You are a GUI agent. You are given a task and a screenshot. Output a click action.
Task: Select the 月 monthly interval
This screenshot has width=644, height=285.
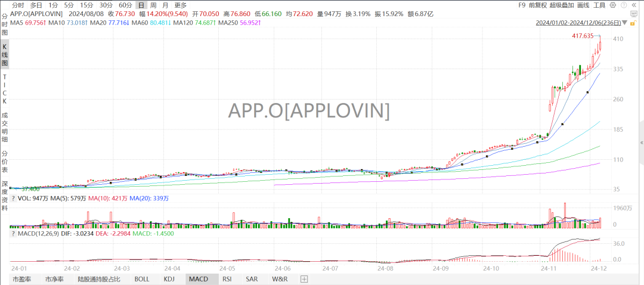point(165,5)
